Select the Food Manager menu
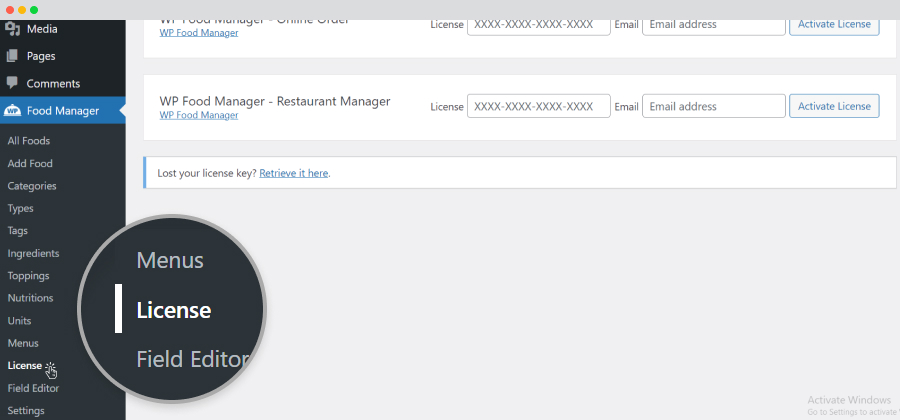The width and height of the screenshot is (900, 420). tap(63, 111)
